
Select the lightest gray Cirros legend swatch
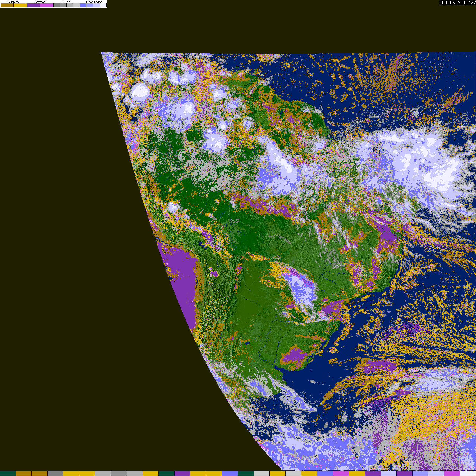point(76,5)
